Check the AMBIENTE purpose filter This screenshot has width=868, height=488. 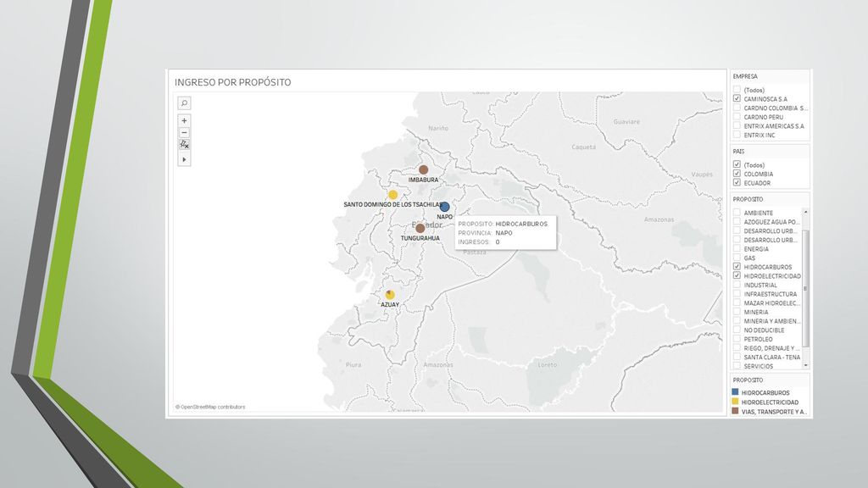[737, 213]
